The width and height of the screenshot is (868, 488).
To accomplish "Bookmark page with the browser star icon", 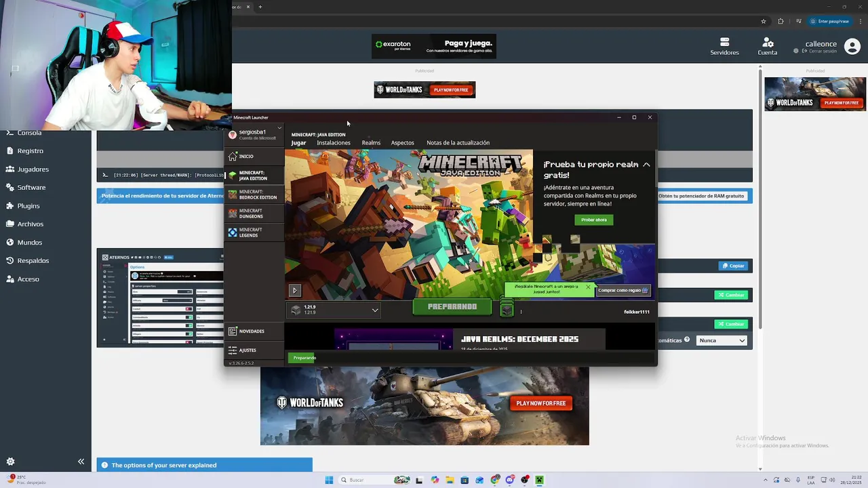I will pyautogui.click(x=764, y=21).
